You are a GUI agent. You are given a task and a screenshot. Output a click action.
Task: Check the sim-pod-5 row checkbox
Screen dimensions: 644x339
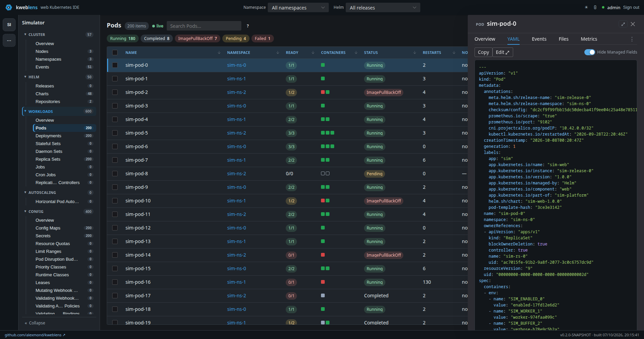point(115,133)
